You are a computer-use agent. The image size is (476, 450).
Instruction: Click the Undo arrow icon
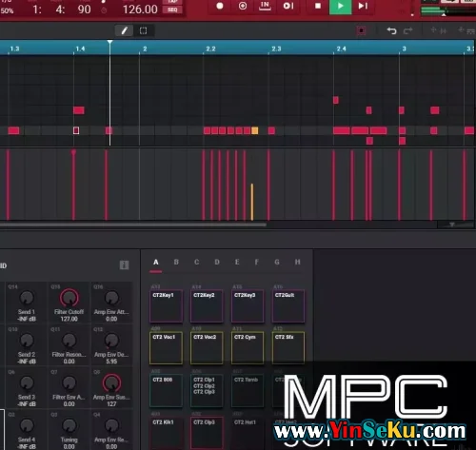[391, 30]
